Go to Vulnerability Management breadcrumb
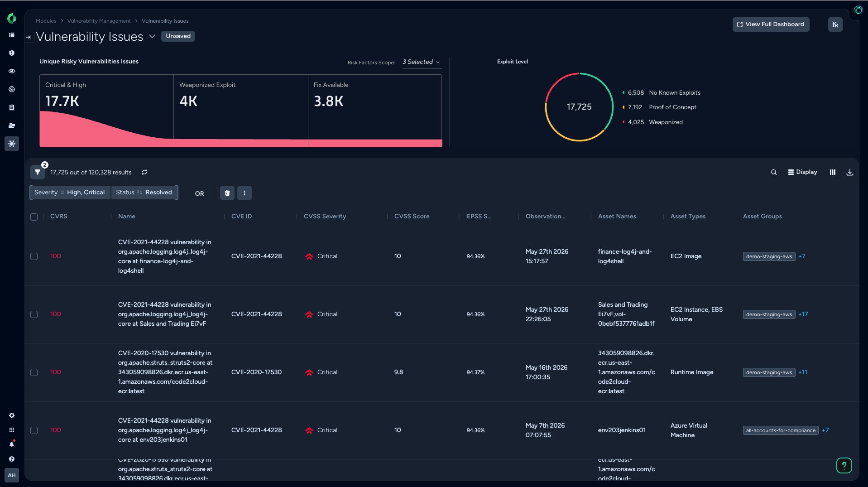868x487 pixels. pos(99,21)
